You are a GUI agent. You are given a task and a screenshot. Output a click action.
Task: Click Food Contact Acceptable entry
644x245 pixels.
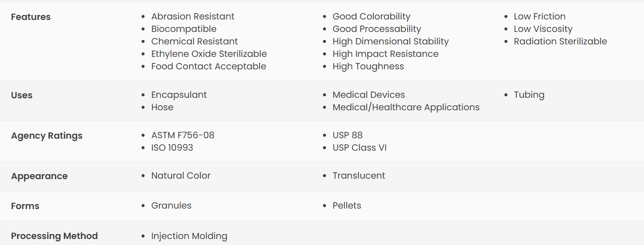tap(208, 66)
